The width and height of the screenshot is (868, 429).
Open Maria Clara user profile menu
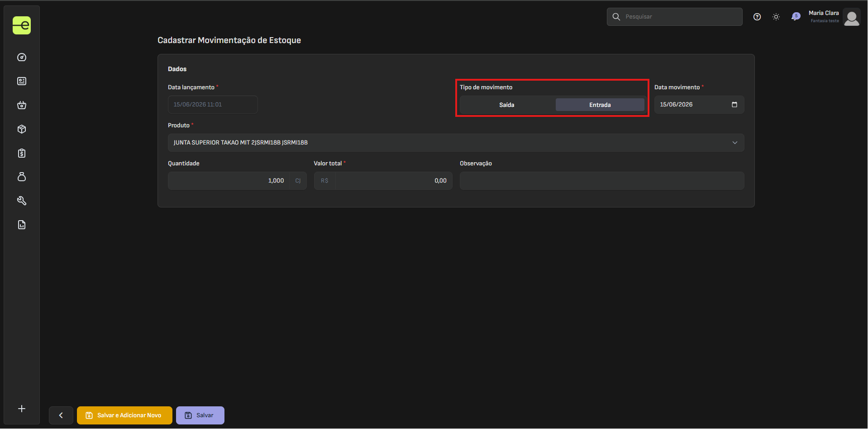(x=834, y=17)
